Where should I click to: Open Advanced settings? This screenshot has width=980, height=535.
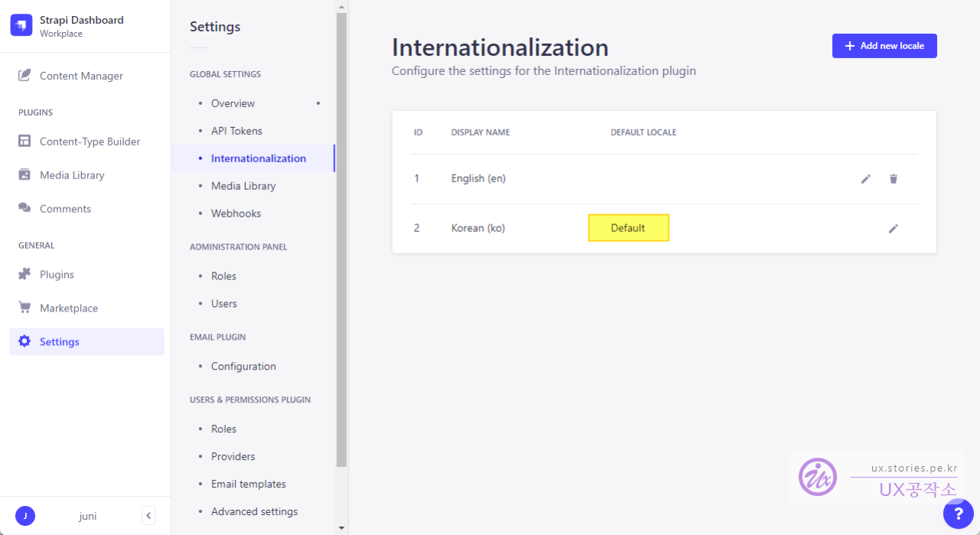pyautogui.click(x=254, y=512)
